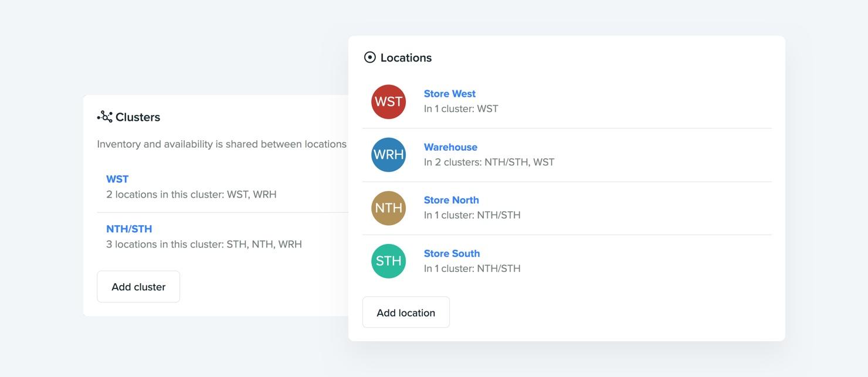The width and height of the screenshot is (868, 377).
Task: Click the blue WRH avatar
Action: [x=388, y=155]
